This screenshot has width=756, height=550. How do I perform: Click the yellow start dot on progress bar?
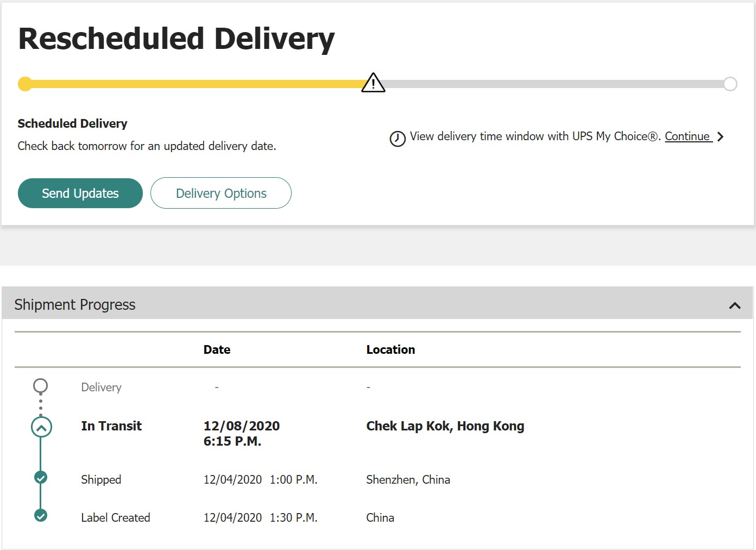tap(25, 84)
